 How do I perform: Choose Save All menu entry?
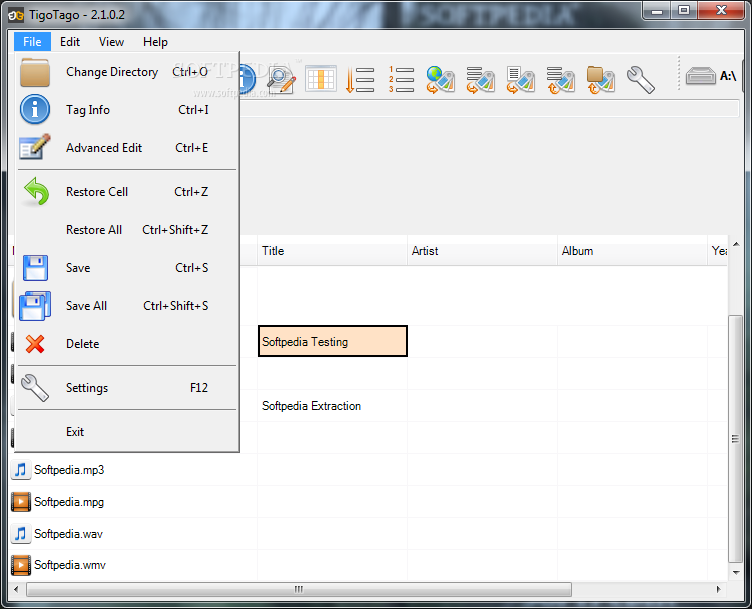pyautogui.click(x=127, y=305)
